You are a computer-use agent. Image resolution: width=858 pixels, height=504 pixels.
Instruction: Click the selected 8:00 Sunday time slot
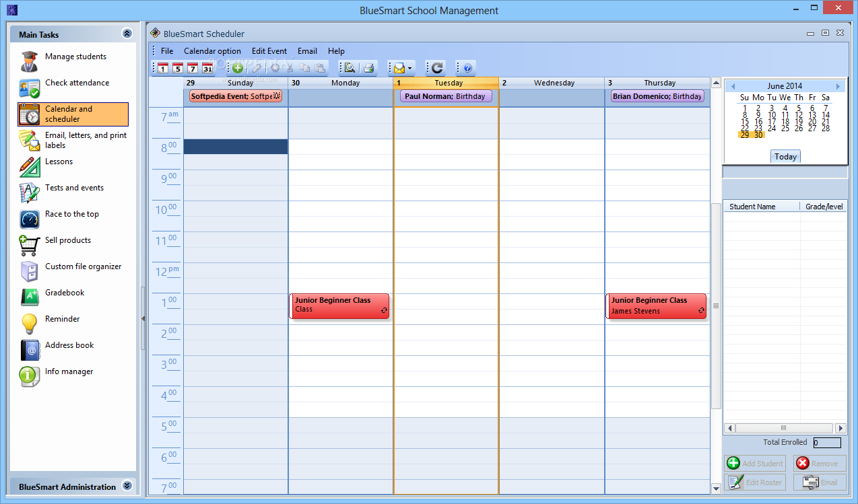click(x=236, y=147)
